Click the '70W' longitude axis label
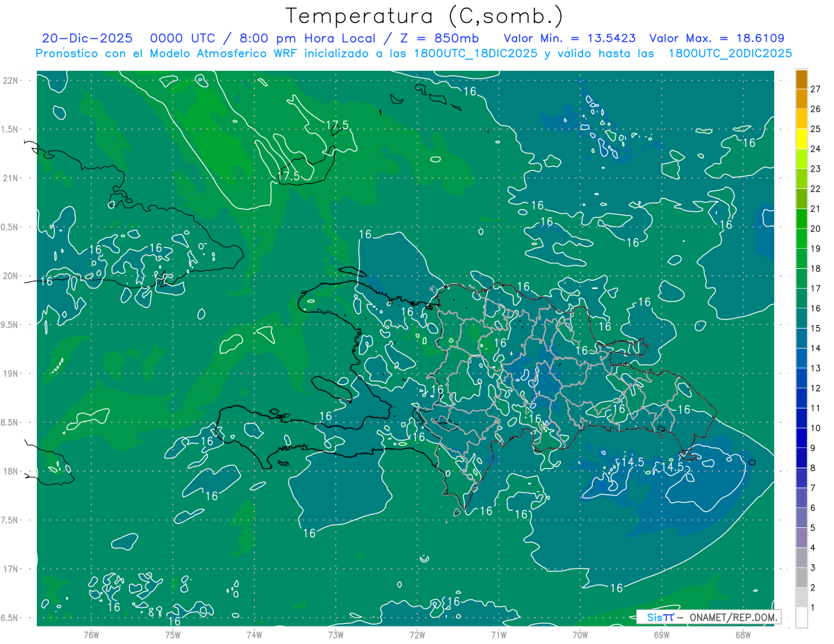The image size is (834, 644). [x=580, y=635]
